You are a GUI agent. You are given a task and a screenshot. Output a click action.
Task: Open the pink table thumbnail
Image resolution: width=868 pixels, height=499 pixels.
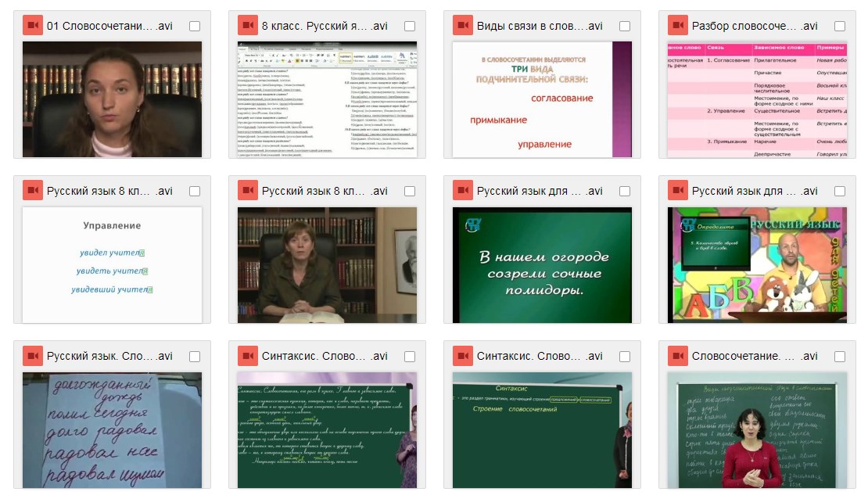(757, 99)
